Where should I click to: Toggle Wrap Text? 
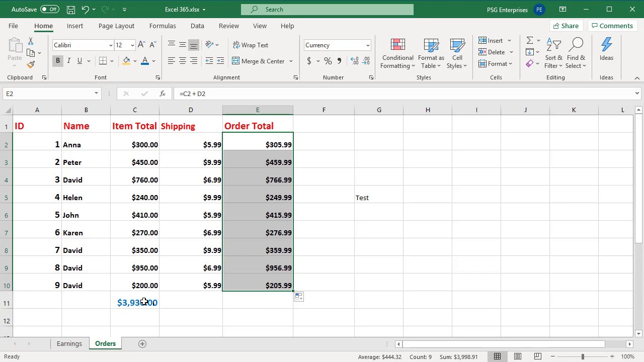(251, 45)
